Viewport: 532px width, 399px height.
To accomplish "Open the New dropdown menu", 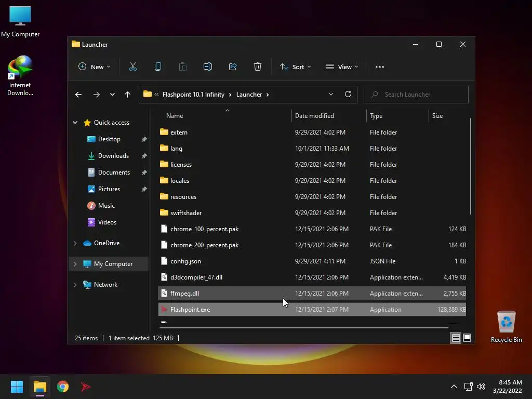I will pos(95,67).
